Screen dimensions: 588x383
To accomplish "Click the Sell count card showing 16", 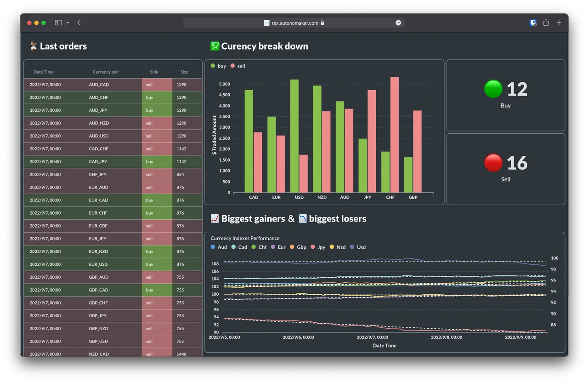I will (x=505, y=169).
